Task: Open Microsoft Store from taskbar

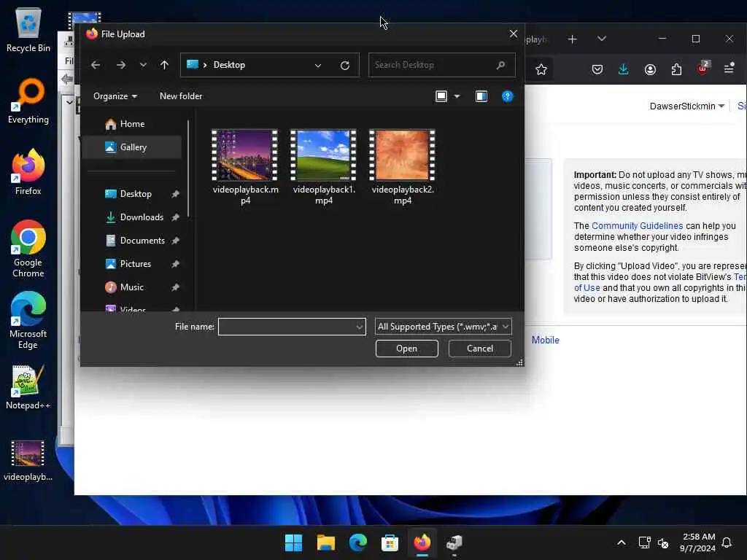Action: (x=390, y=542)
